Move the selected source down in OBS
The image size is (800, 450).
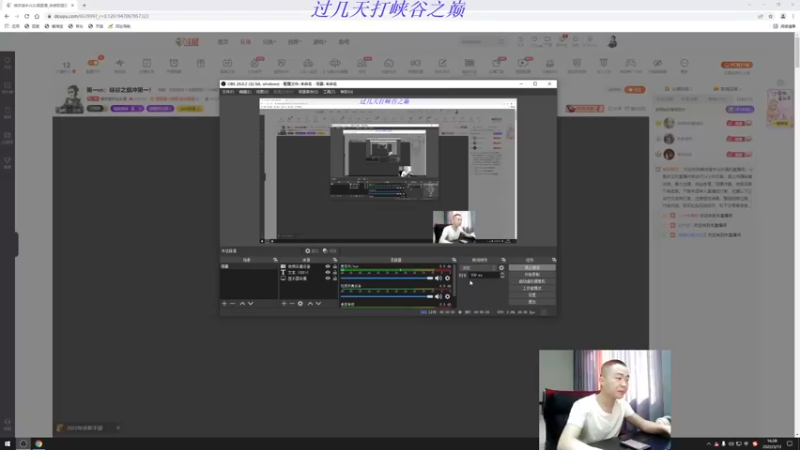[x=318, y=304]
